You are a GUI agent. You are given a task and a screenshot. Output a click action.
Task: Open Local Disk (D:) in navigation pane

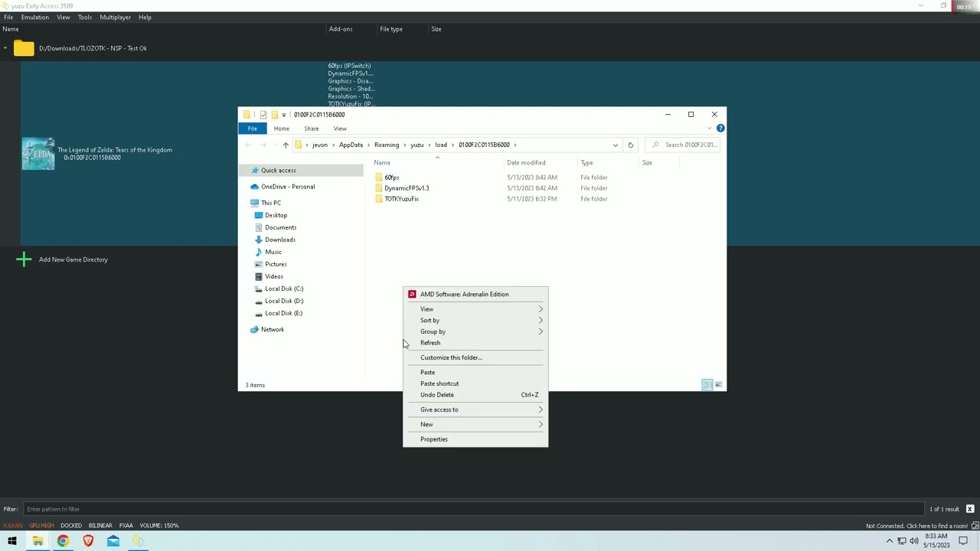tap(284, 301)
